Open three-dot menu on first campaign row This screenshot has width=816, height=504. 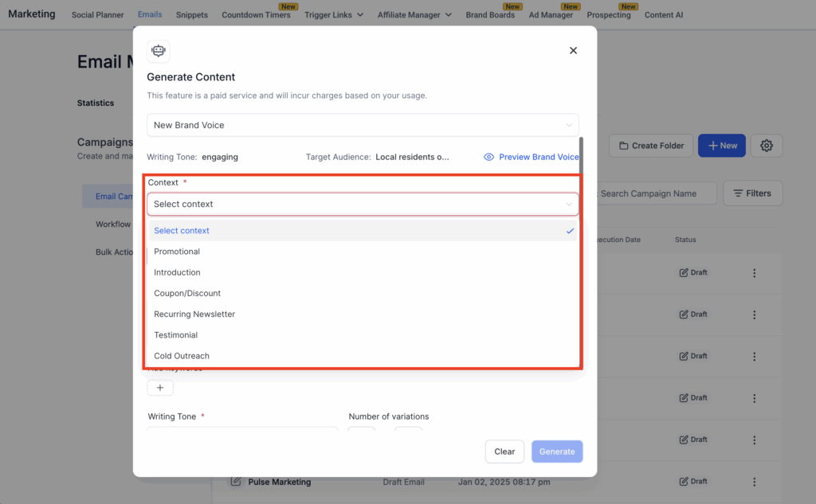754,273
